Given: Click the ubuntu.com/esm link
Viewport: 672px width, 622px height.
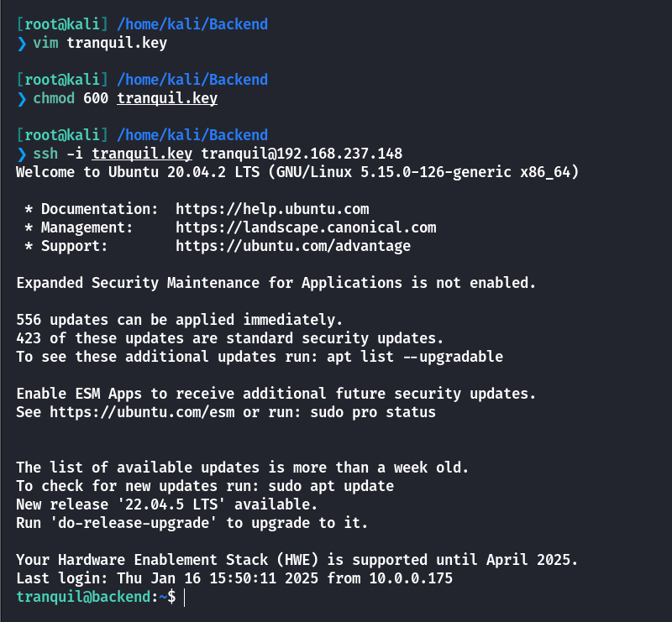Looking at the screenshot, I should coord(142,412).
